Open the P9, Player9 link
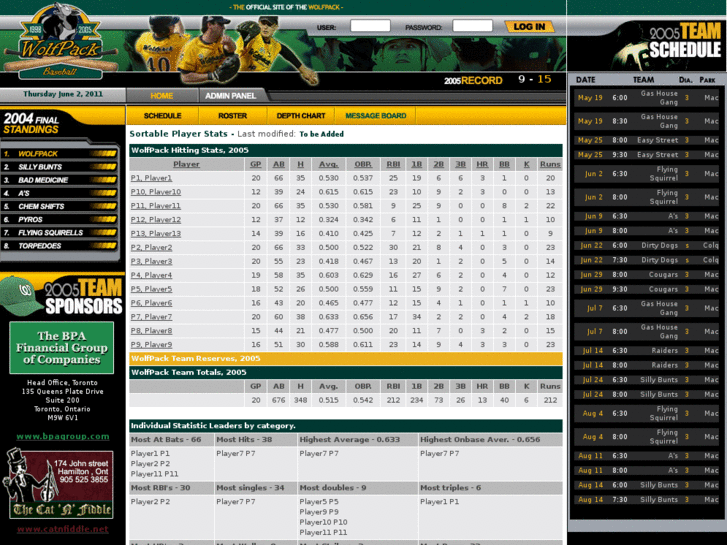Screen dimensions: 727x545 (x=151, y=345)
